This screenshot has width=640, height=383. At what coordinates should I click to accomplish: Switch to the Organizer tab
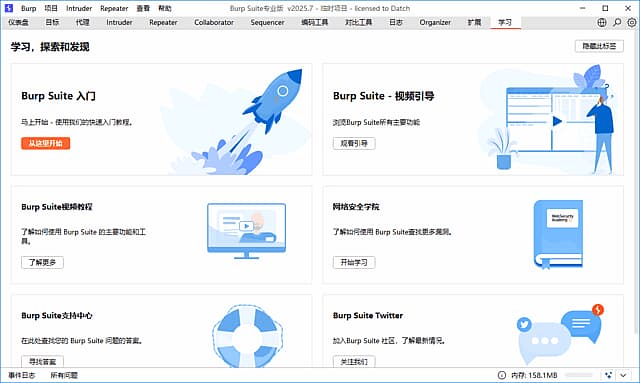point(435,22)
